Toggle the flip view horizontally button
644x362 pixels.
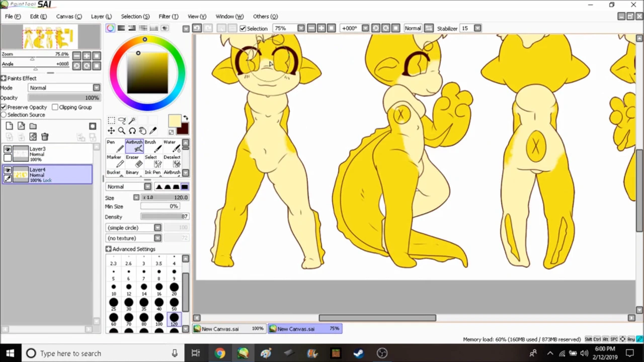point(429,28)
